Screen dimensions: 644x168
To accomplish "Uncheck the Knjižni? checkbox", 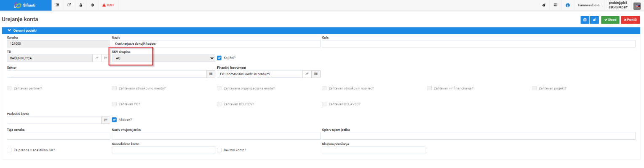I will point(219,58).
